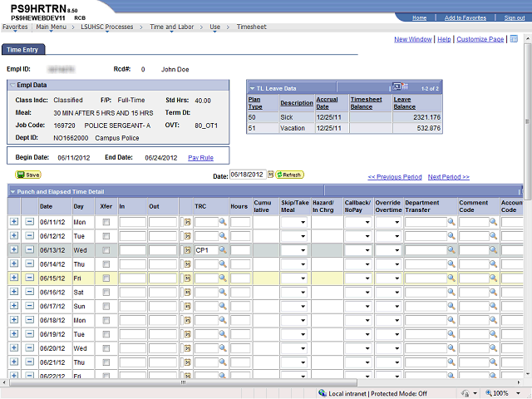532x399 pixels.
Task: Click the http page info icon top right
Action: click(x=514, y=39)
